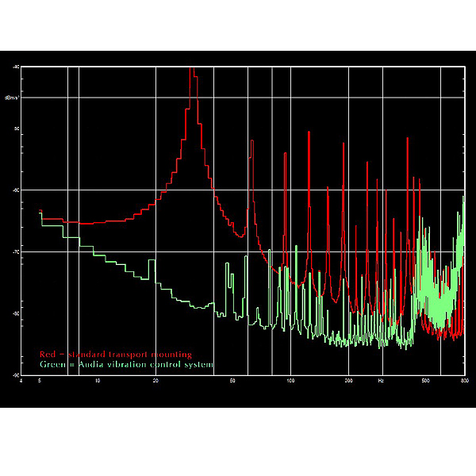Click the 50 tick label on frequency axis
476x476 pixels.
click(x=232, y=382)
